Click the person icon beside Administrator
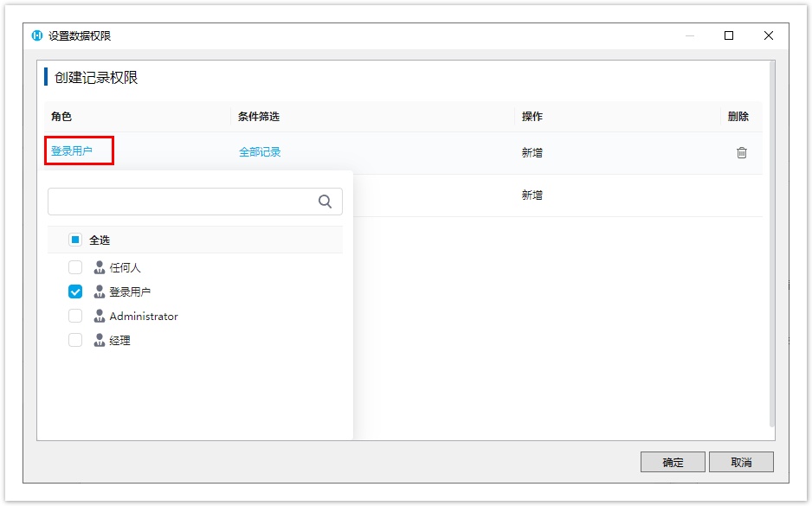Screen dimensions: 812x506 point(100,317)
